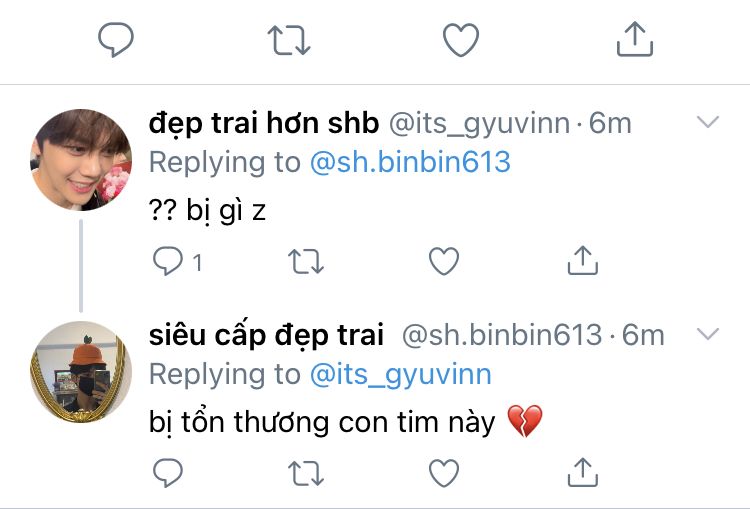Share the "bị tổn thương con tim này" tweet
Screen dimensions: 750x509
click(x=583, y=472)
